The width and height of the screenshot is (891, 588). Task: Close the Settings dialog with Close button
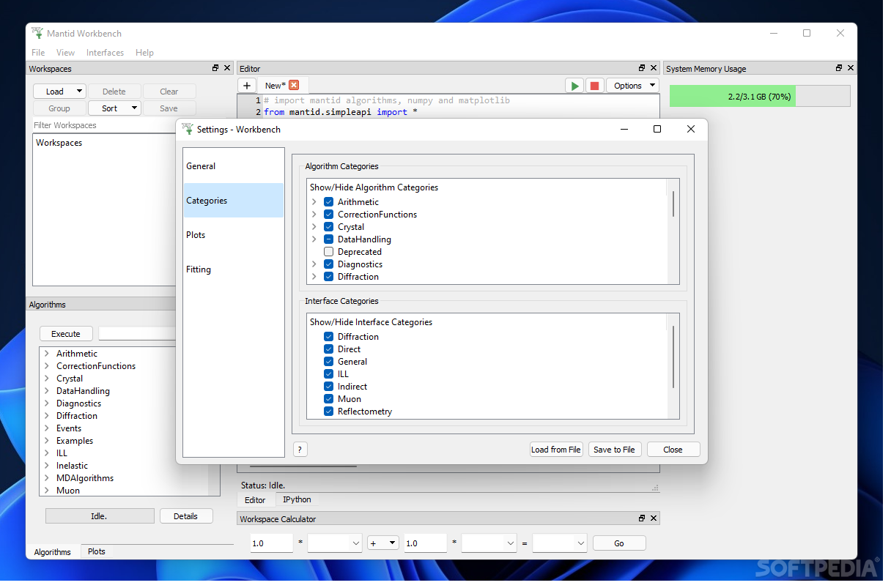(673, 450)
